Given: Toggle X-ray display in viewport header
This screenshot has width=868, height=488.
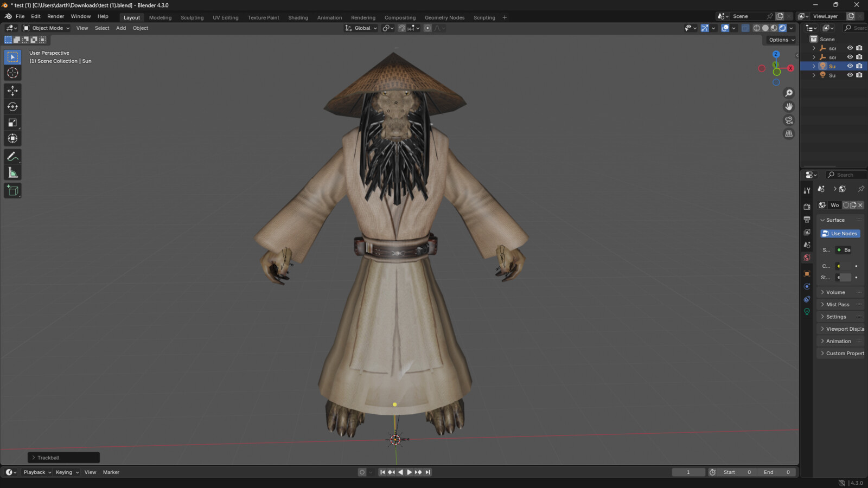Looking at the screenshot, I should pos(745,28).
